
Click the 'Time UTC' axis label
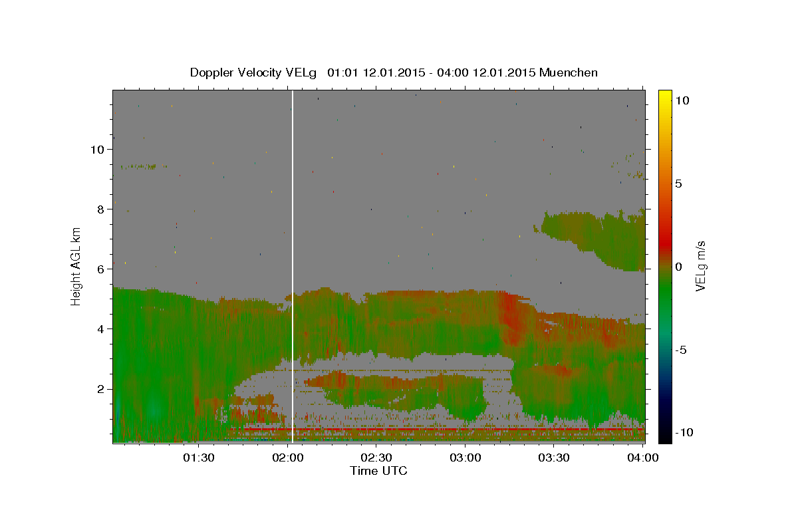pos(378,471)
